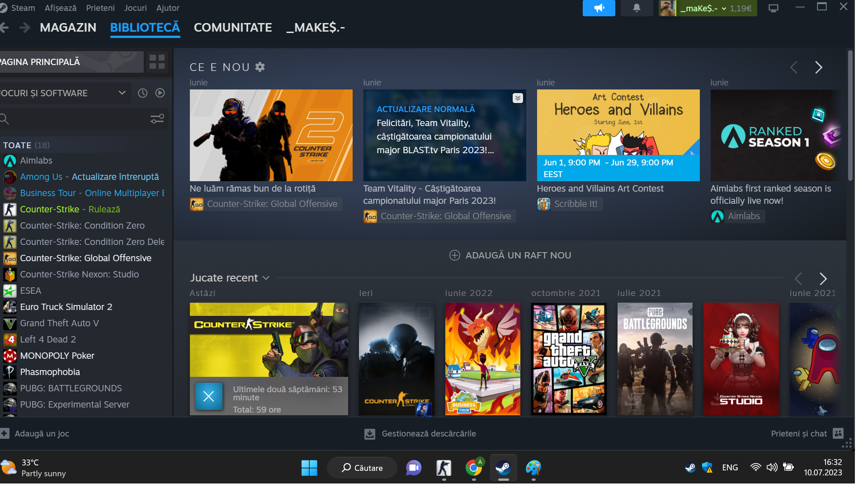This screenshot has height=488, width=868.
Task: Open the Prieteni menu
Action: pyautogui.click(x=100, y=8)
